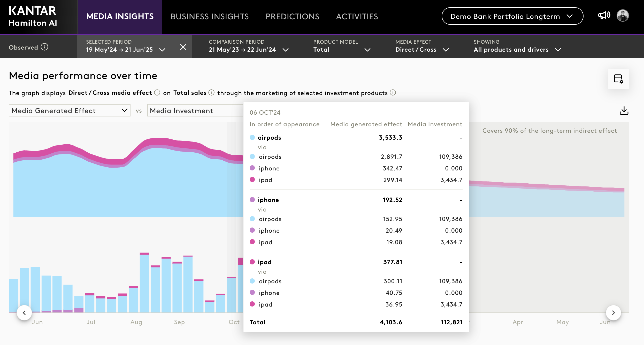Click the tallest August investment bar
644x345 pixels.
(x=144, y=283)
